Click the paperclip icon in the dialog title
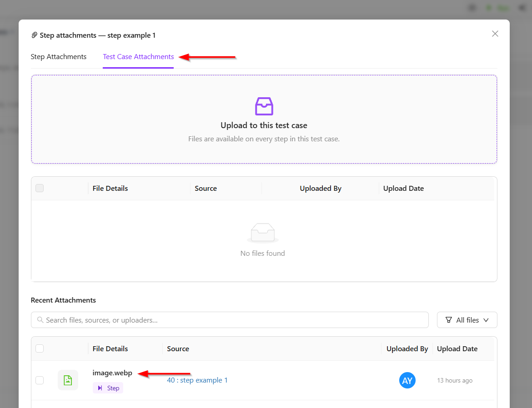 click(34, 35)
